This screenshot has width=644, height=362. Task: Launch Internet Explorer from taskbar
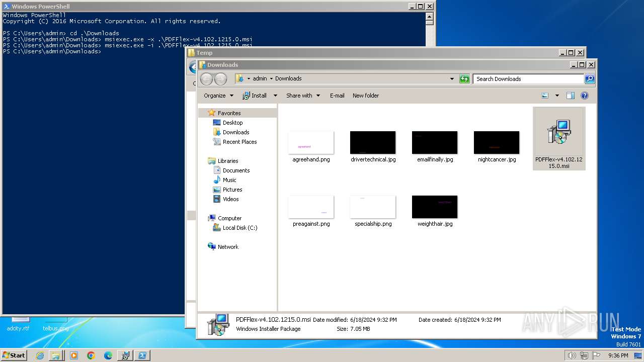pyautogui.click(x=40, y=355)
